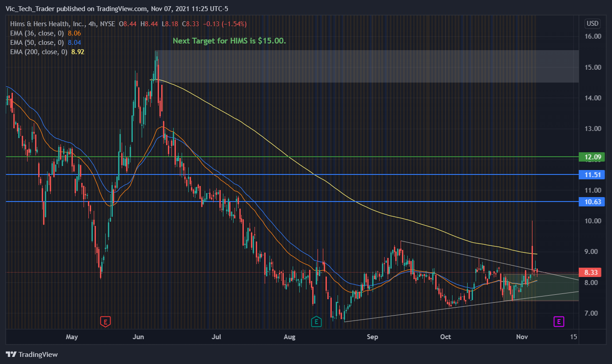Click the Sep label on the time axis
The width and height of the screenshot is (612, 364).
pyautogui.click(x=372, y=337)
